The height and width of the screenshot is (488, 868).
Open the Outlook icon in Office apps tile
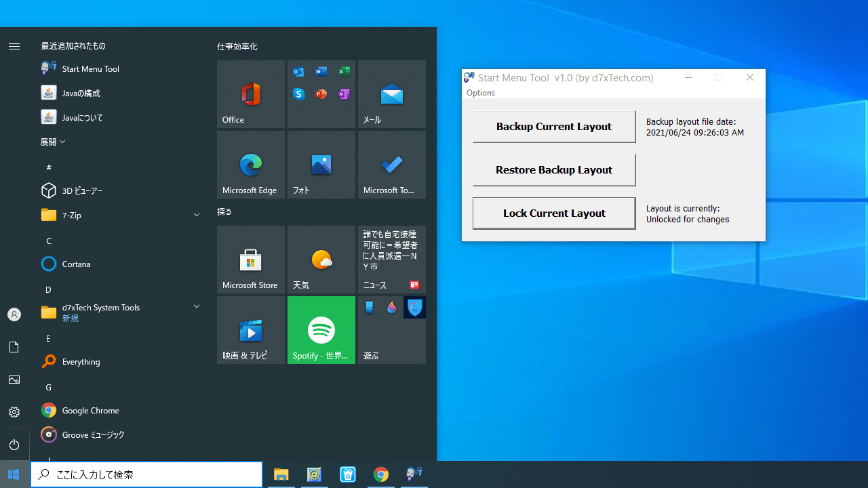[299, 72]
